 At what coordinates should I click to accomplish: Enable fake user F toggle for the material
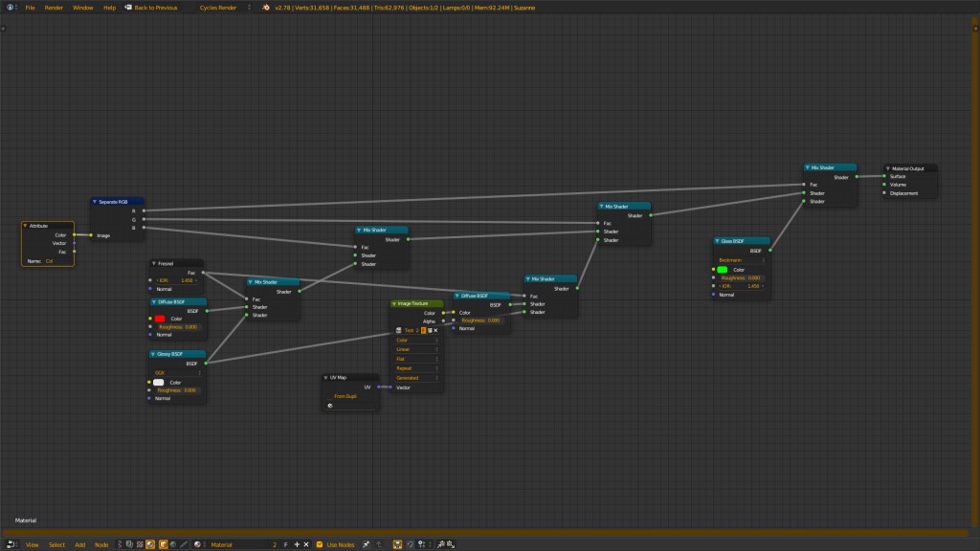pos(284,543)
